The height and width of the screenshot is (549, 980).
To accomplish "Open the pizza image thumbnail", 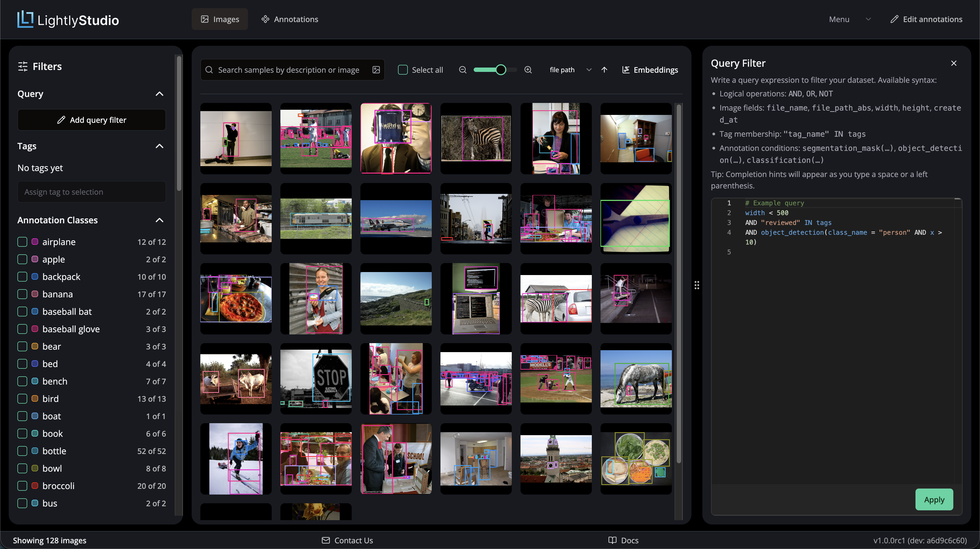I will tap(236, 299).
